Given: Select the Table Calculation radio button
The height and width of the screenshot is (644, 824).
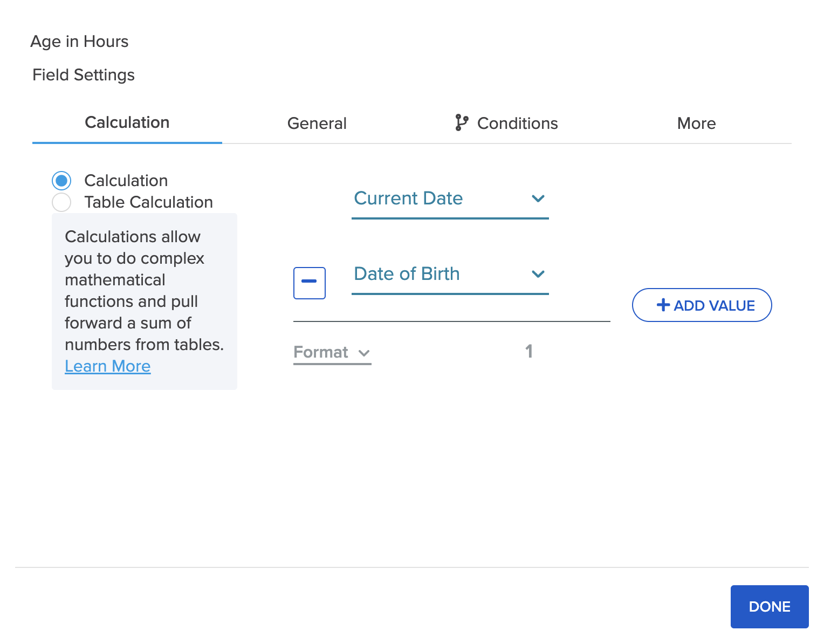Looking at the screenshot, I should (x=61, y=202).
